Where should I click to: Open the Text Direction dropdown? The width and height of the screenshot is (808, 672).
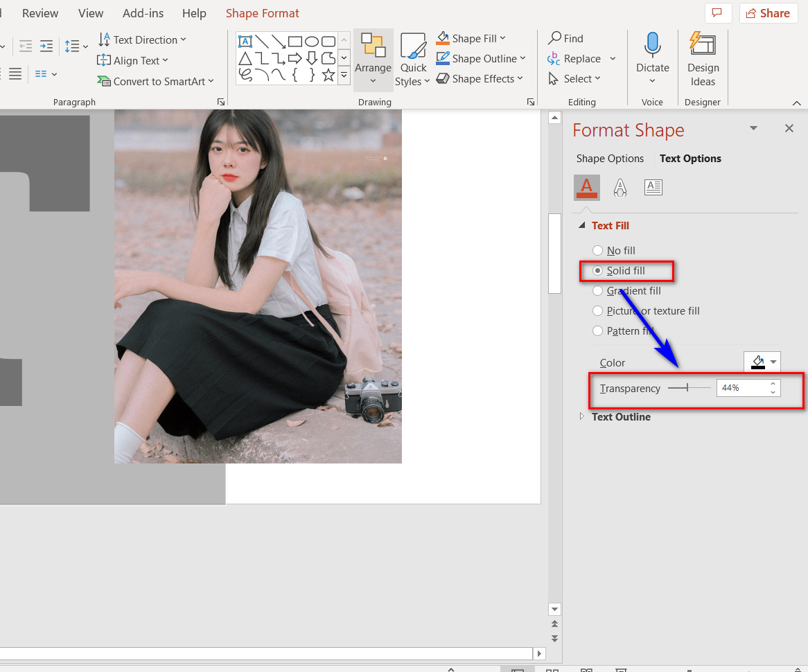point(142,39)
